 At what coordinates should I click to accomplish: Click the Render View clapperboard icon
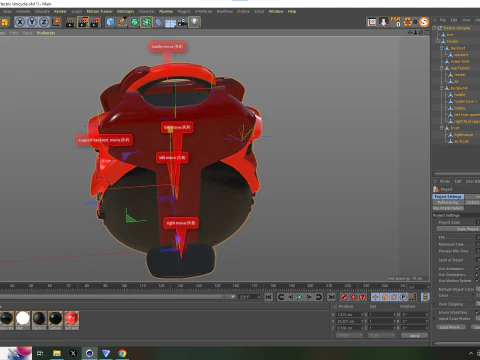pos(70,22)
